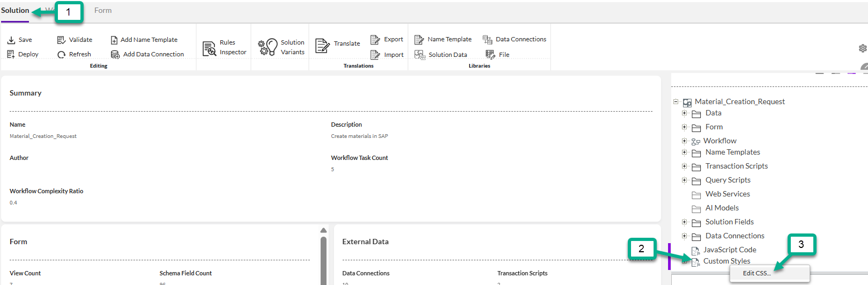
Task: Click the Add Name Template button
Action: pyautogui.click(x=114, y=40)
